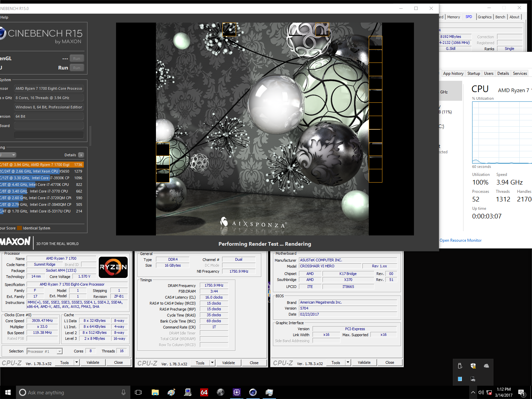
Task: Open the Task Manager Startup tab
Action: click(473, 73)
